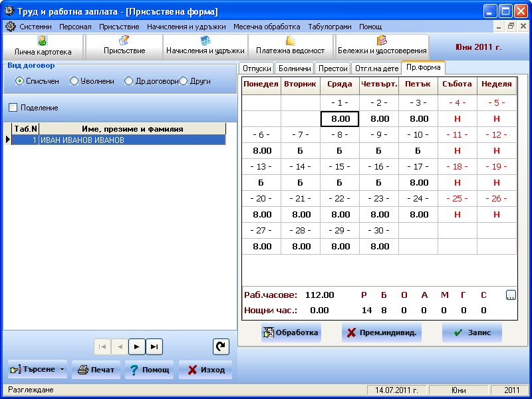This screenshot has width=532, height=399.
Task: Toggle the Поделение checkbox
Action: click(13, 108)
